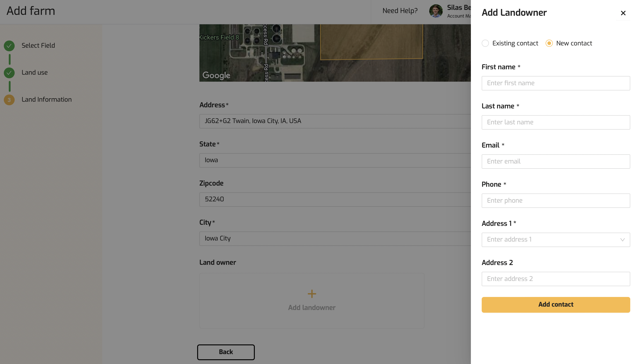The height and width of the screenshot is (364, 637).
Task: Select the Existing contact radio button
Action: point(485,43)
